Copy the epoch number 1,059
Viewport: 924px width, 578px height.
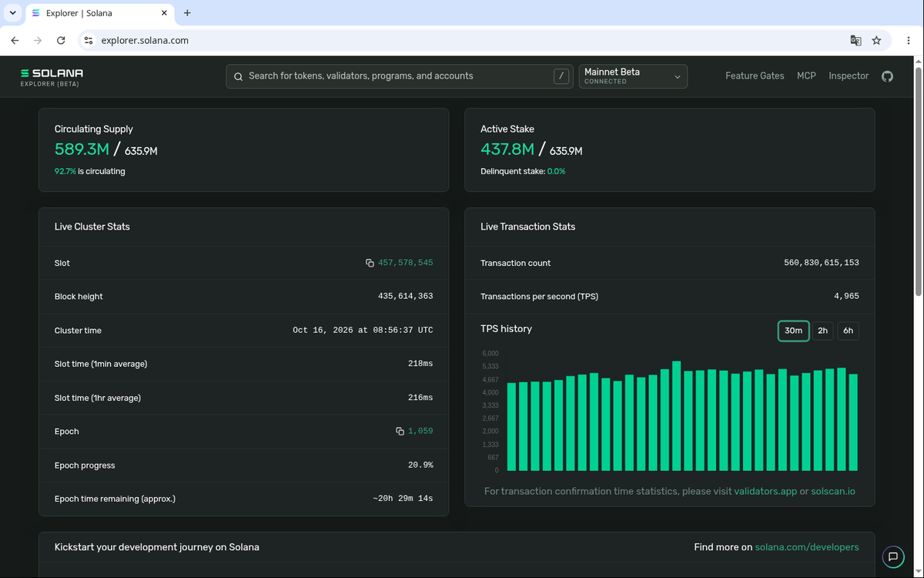(400, 432)
